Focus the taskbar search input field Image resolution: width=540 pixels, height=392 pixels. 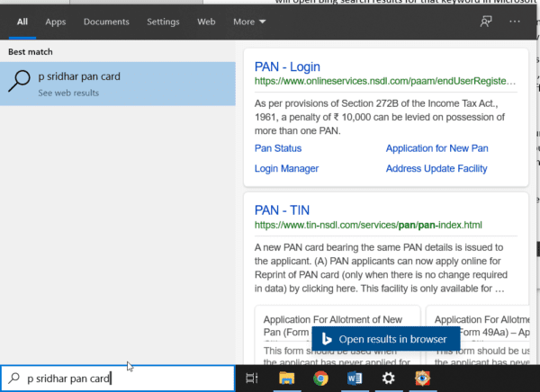coord(118,379)
